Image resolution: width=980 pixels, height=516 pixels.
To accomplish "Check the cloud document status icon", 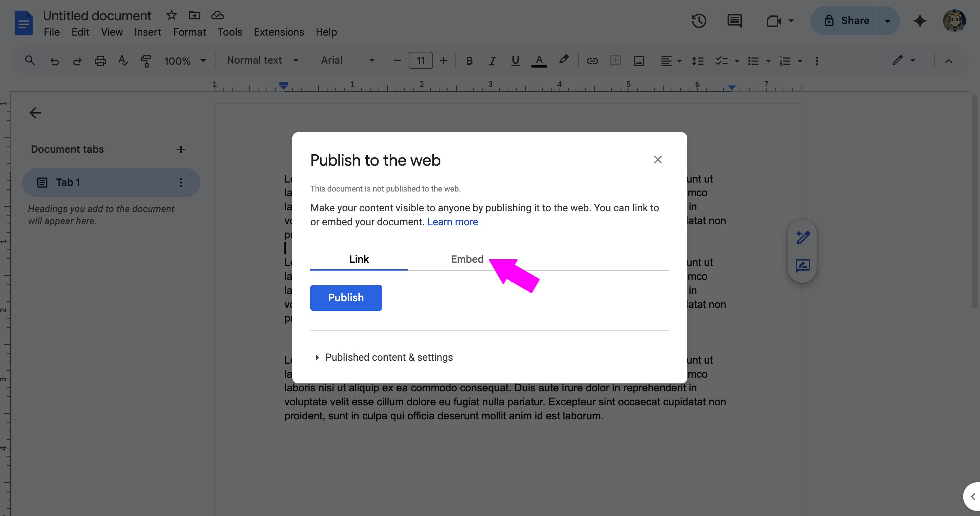I will click(x=218, y=15).
